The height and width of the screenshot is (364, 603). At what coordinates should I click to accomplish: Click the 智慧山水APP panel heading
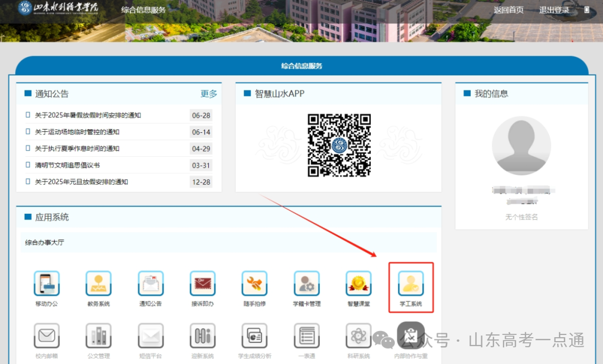(x=279, y=94)
